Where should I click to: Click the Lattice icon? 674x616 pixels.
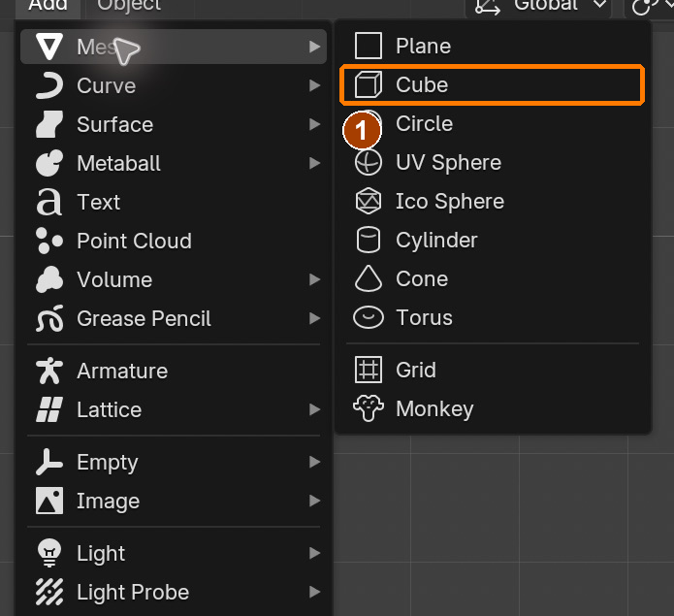point(49,409)
